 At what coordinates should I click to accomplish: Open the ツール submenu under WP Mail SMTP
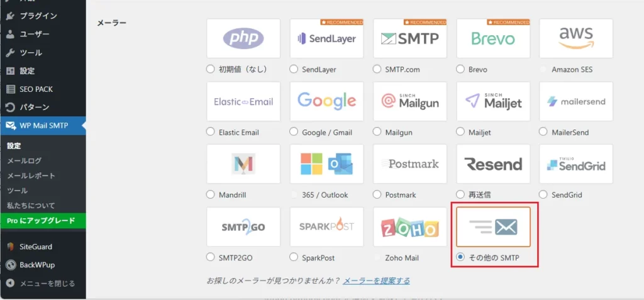[17, 191]
